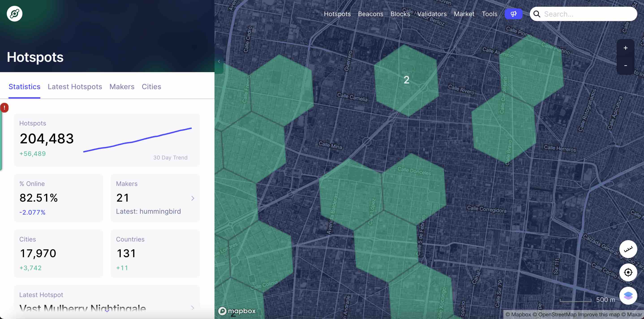Viewport: 644px width, 319px height.
Task: Switch to the Latest Hotspots tab
Action: (75, 86)
